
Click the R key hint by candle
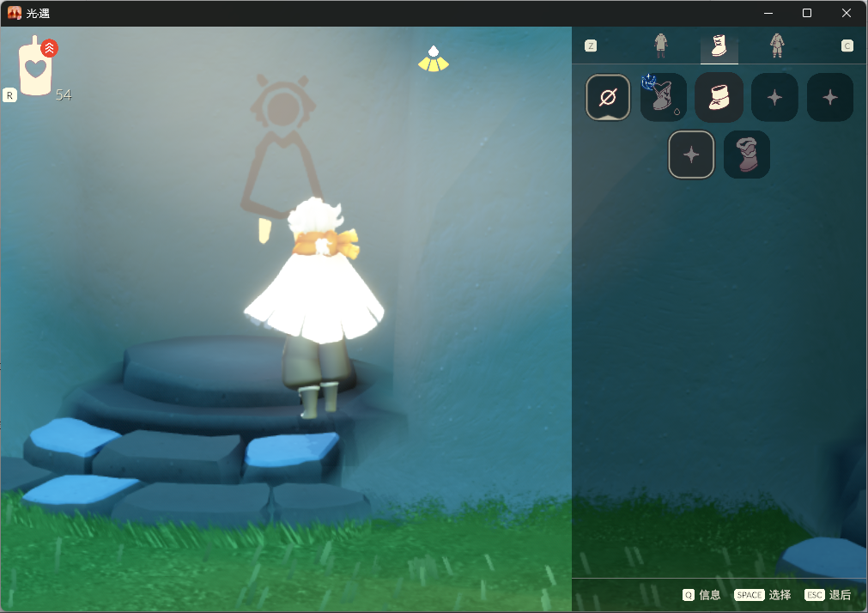pyautogui.click(x=9, y=95)
